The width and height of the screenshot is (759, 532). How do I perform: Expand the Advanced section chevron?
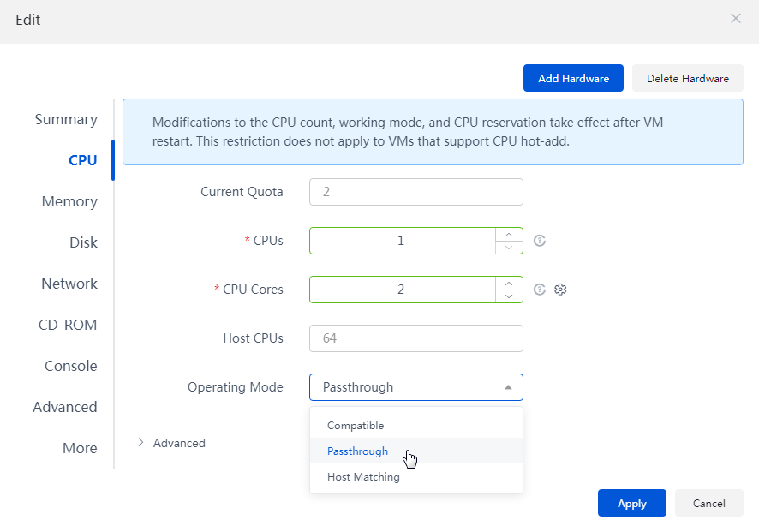(140, 442)
